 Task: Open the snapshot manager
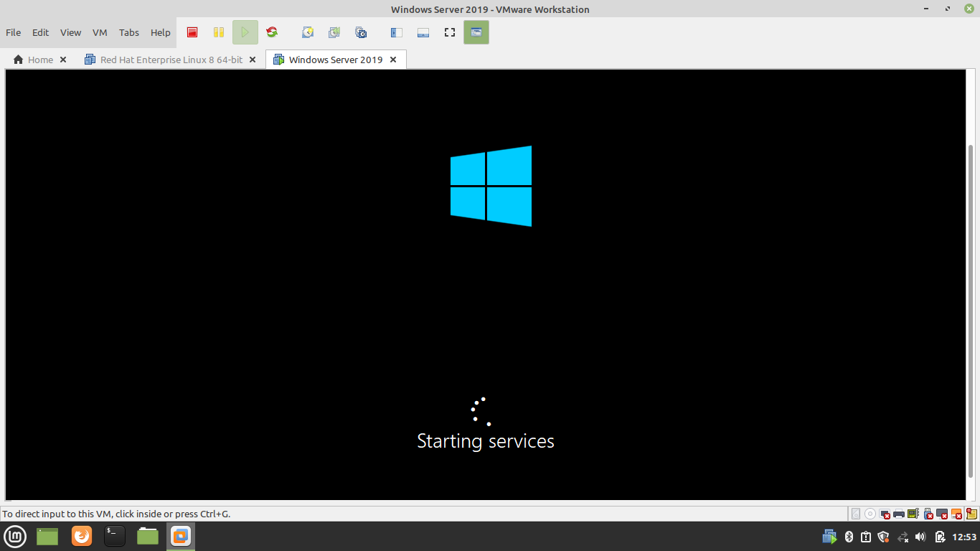coord(361,32)
